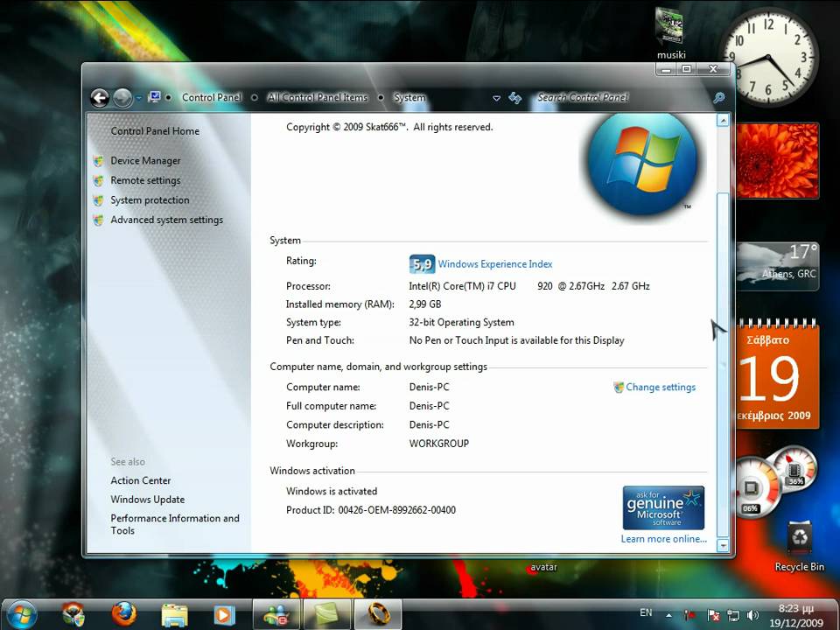Open Performance Information and Tools

(175, 524)
